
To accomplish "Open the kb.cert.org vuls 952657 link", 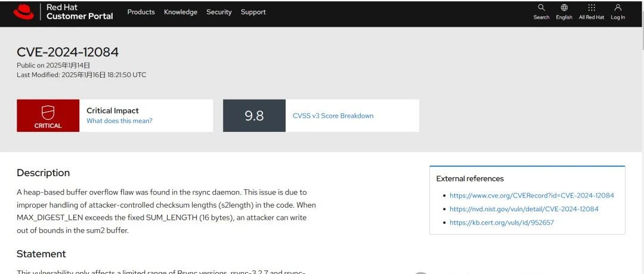I will pos(501,223).
